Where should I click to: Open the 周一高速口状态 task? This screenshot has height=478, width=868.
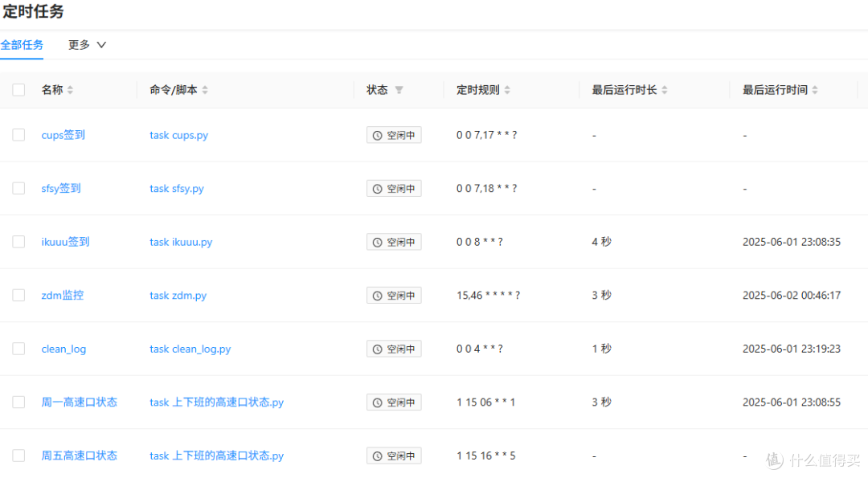click(x=79, y=402)
